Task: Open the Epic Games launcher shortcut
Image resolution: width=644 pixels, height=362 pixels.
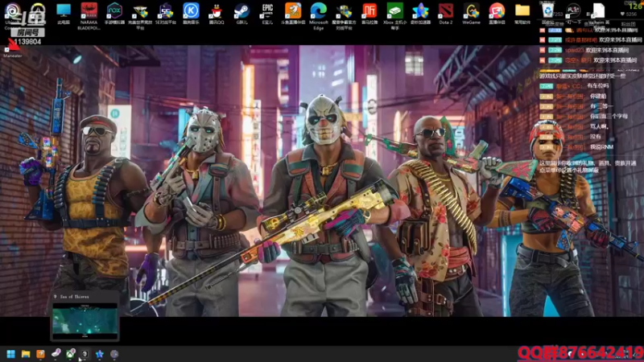Action: 267,11
